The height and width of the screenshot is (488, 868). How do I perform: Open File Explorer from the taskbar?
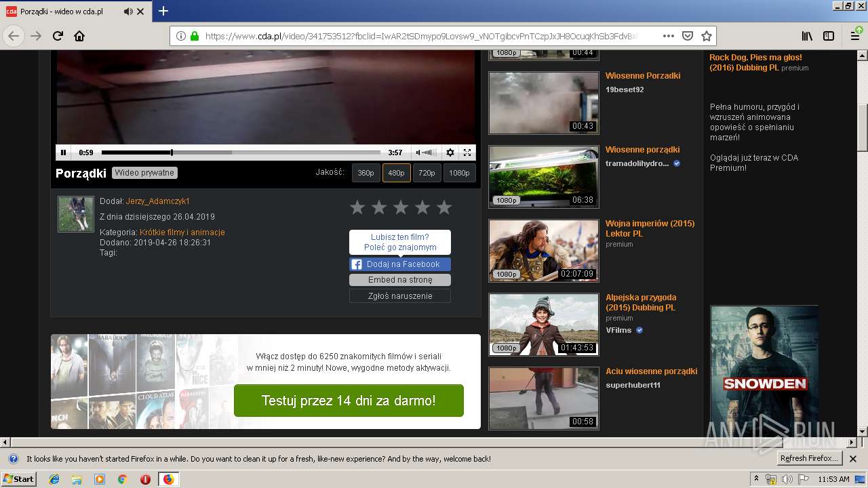pos(77,479)
